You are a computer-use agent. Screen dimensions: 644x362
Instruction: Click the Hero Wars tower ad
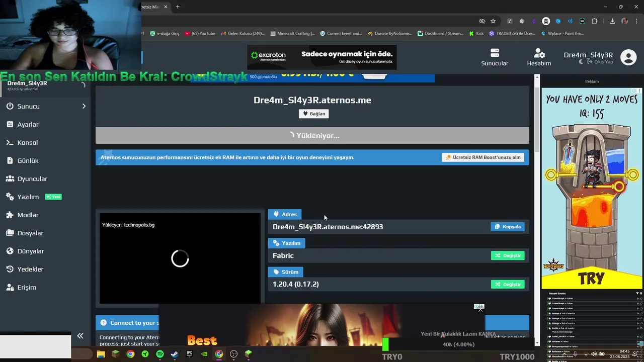click(592, 189)
